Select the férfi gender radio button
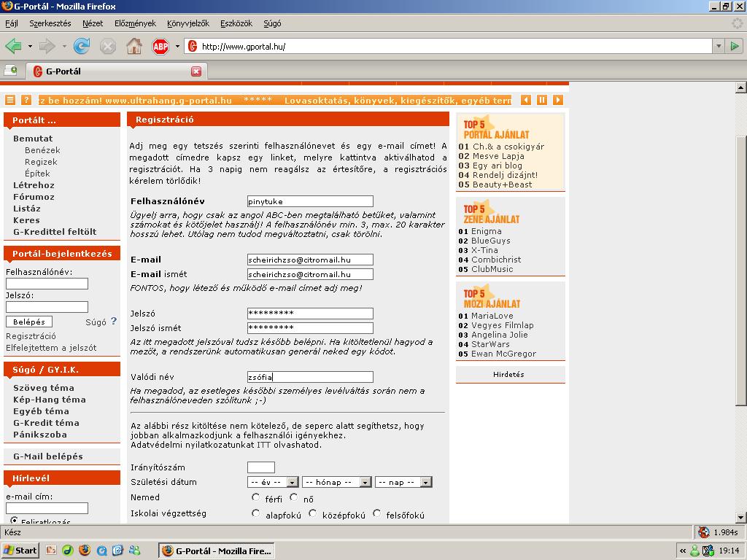Image resolution: width=747 pixels, height=560 pixels. [256, 497]
